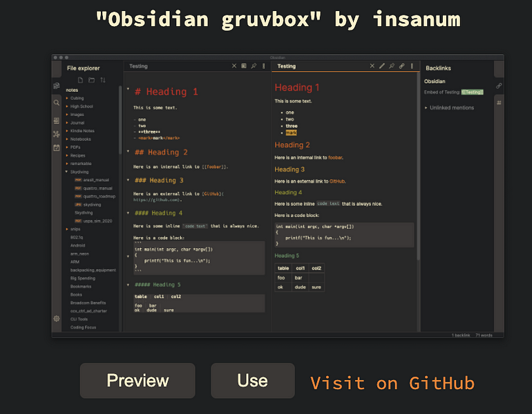Open daily note calendar icon in ribbon
The image size is (532, 414).
pos(57,148)
